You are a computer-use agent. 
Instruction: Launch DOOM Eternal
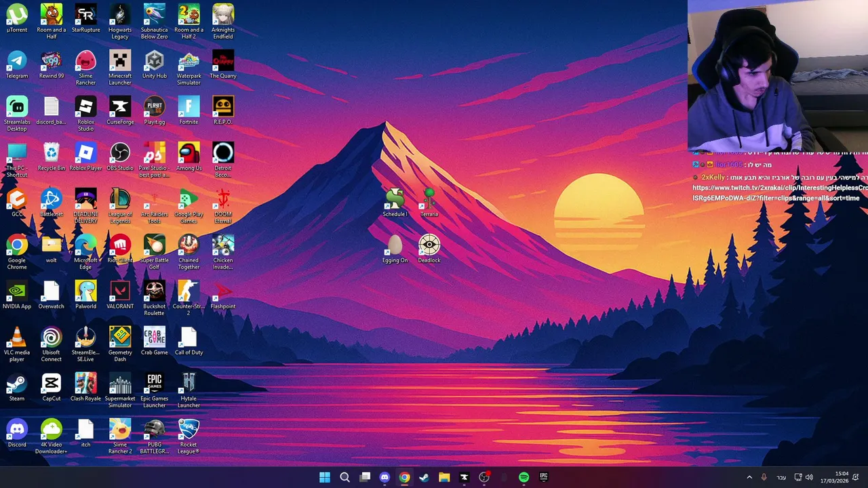pos(223,206)
